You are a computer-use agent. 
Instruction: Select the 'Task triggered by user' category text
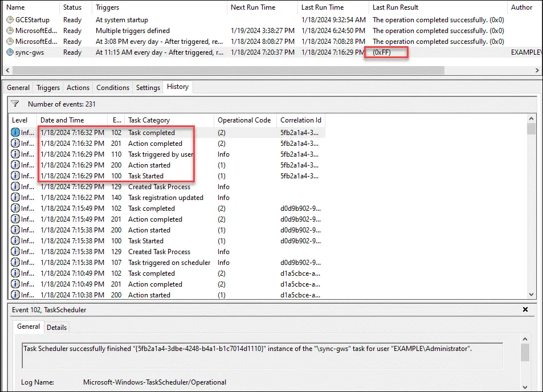pyautogui.click(x=161, y=154)
